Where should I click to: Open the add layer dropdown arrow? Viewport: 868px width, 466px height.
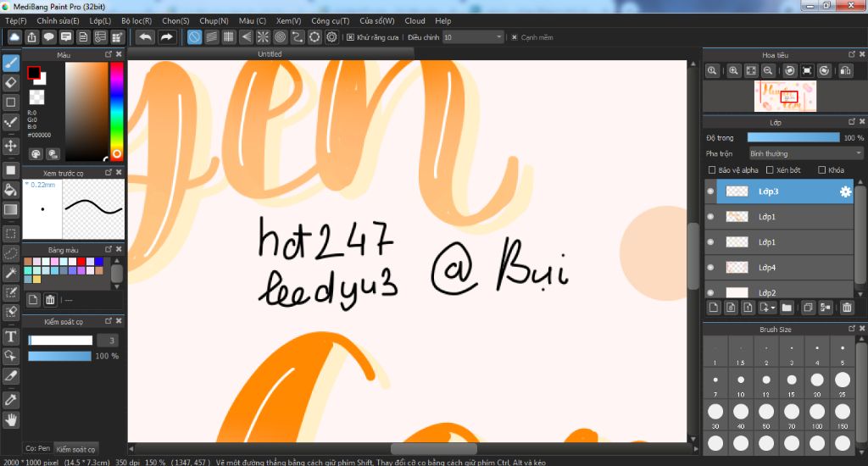(x=773, y=308)
